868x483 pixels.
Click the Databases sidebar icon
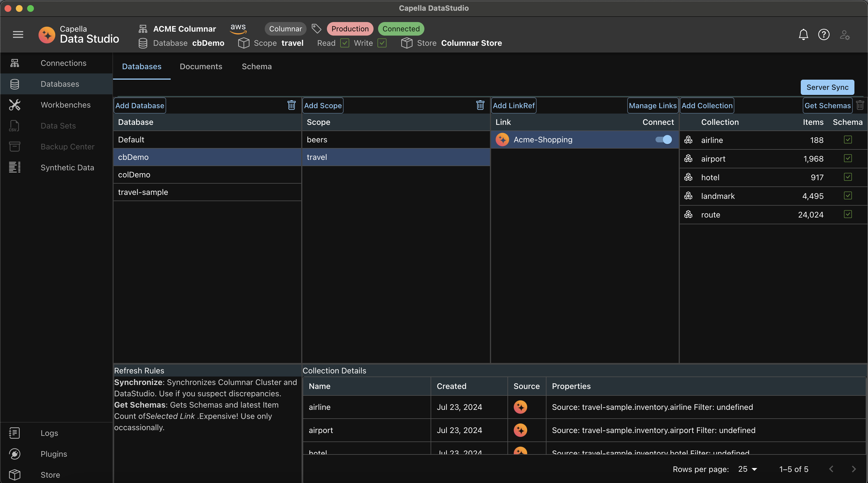pos(14,84)
